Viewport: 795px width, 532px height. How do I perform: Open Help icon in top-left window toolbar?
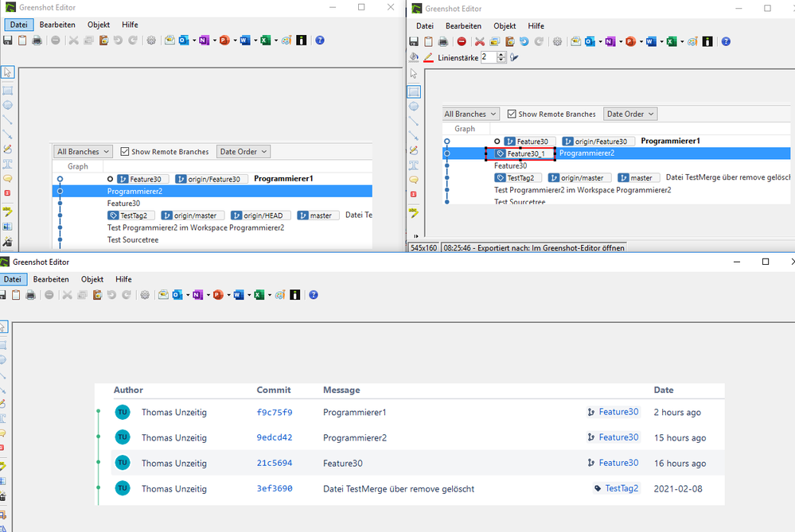pos(320,40)
